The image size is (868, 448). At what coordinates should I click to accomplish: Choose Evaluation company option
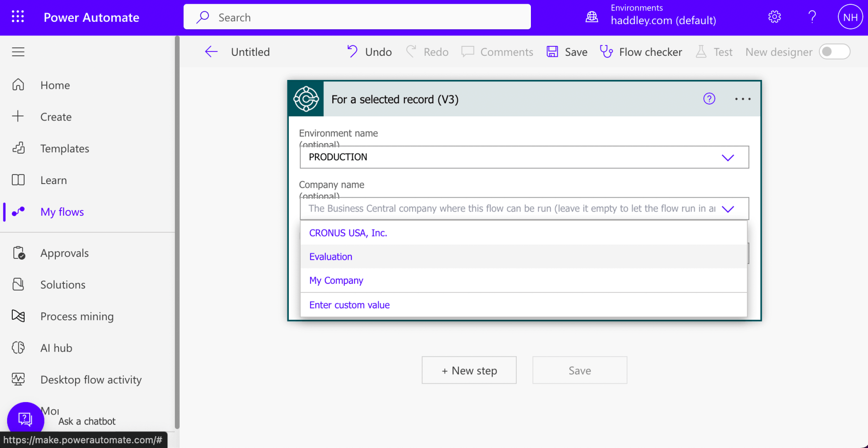tap(330, 256)
